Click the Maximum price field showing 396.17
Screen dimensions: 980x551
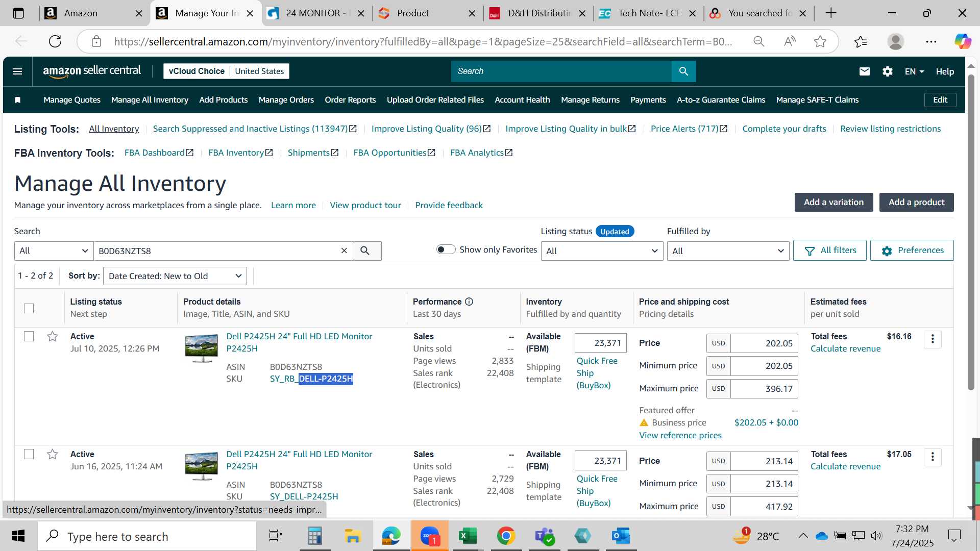(x=764, y=389)
